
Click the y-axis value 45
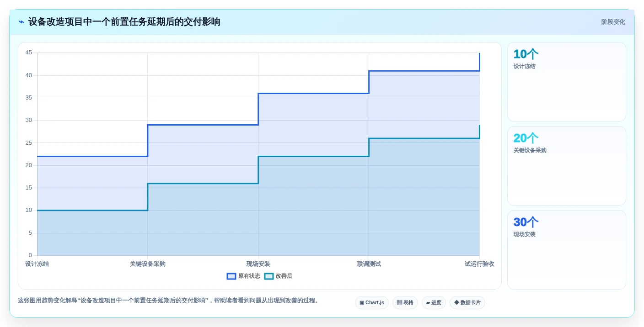click(29, 53)
